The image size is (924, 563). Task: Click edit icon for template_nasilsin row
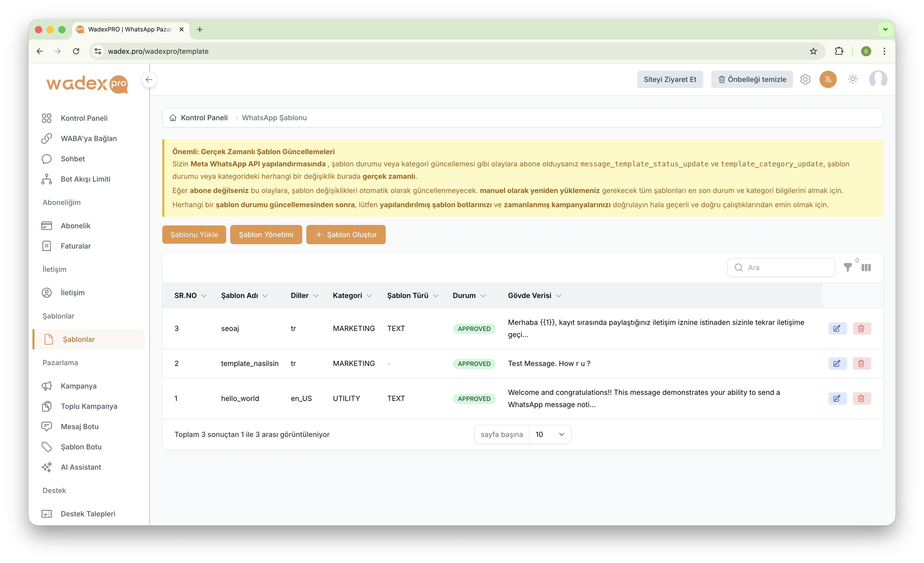[837, 363]
